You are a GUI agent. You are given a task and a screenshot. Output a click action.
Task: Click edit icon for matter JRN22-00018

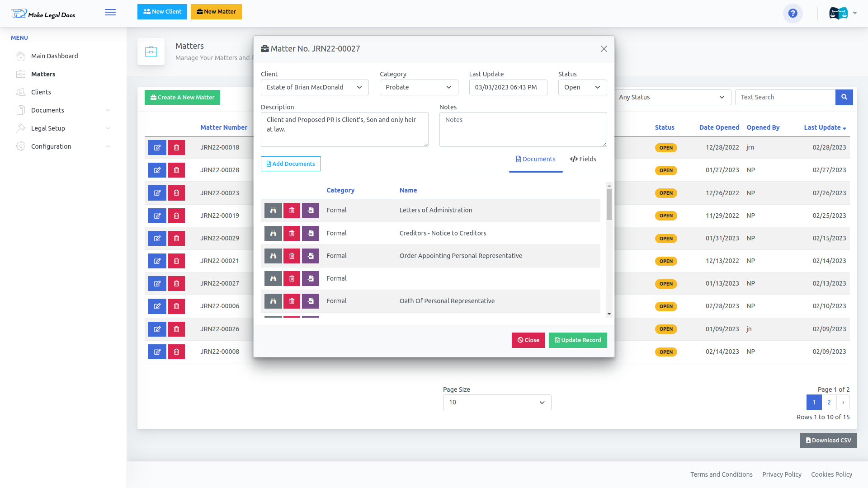(157, 148)
